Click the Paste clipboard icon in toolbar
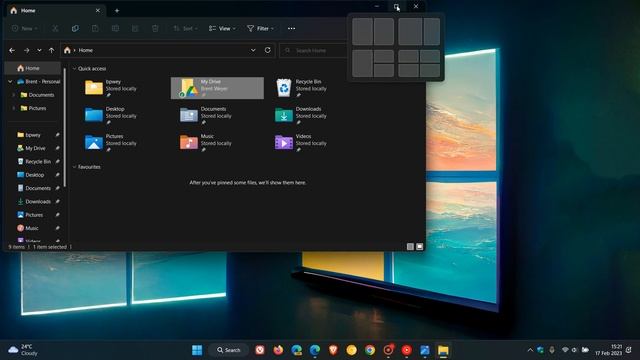This screenshot has height=360, width=640. point(95,29)
